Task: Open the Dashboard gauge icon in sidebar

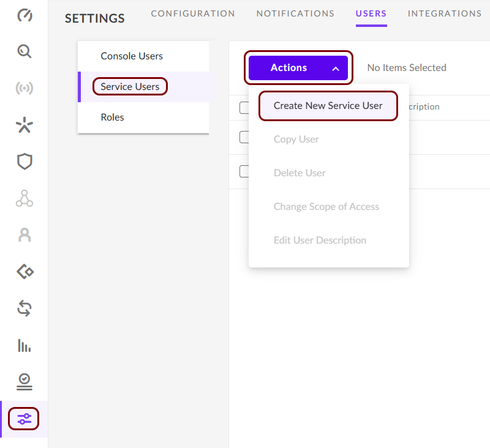Action: [x=24, y=15]
